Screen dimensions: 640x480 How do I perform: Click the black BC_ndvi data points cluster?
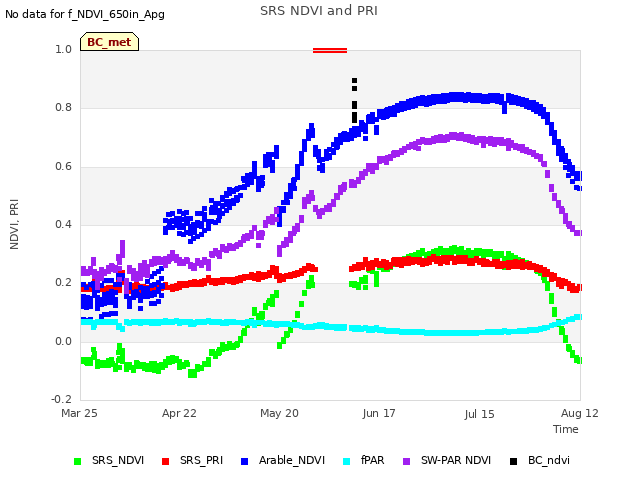point(354,100)
